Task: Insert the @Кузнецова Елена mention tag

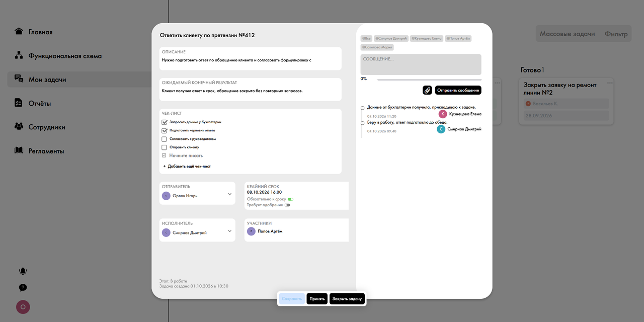Action: coord(427,38)
